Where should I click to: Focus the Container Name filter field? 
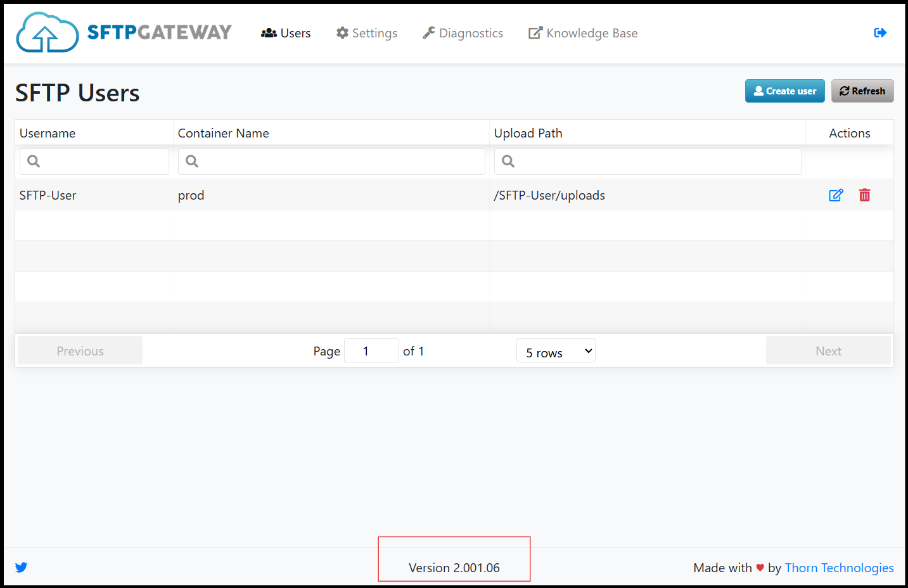pyautogui.click(x=331, y=162)
